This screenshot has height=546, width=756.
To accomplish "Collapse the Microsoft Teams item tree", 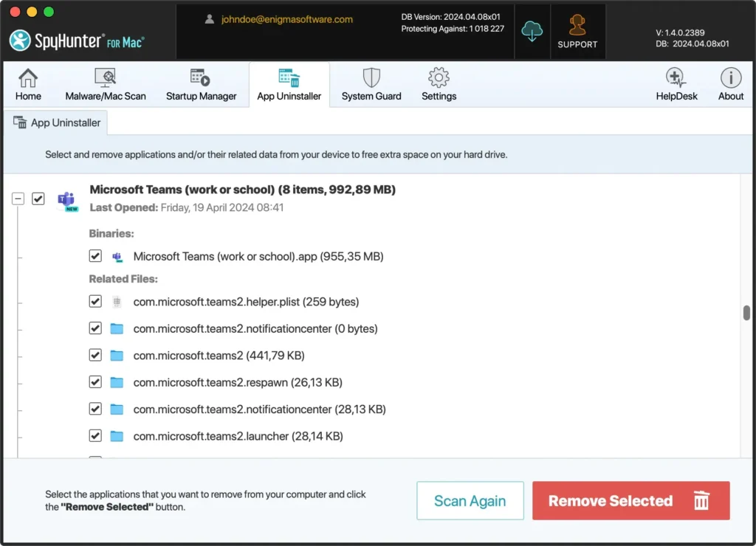I will 18,198.
